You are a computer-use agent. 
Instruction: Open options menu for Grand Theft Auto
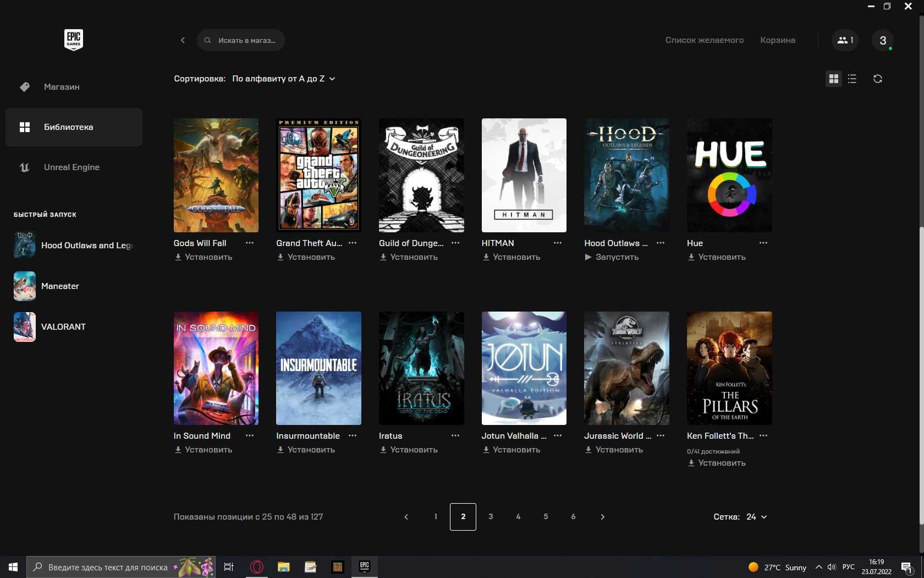point(353,243)
